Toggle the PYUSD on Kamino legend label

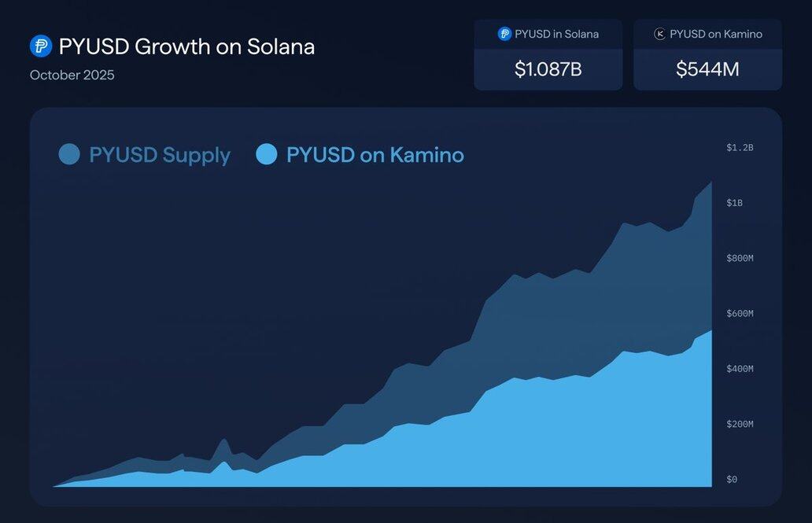(x=375, y=155)
